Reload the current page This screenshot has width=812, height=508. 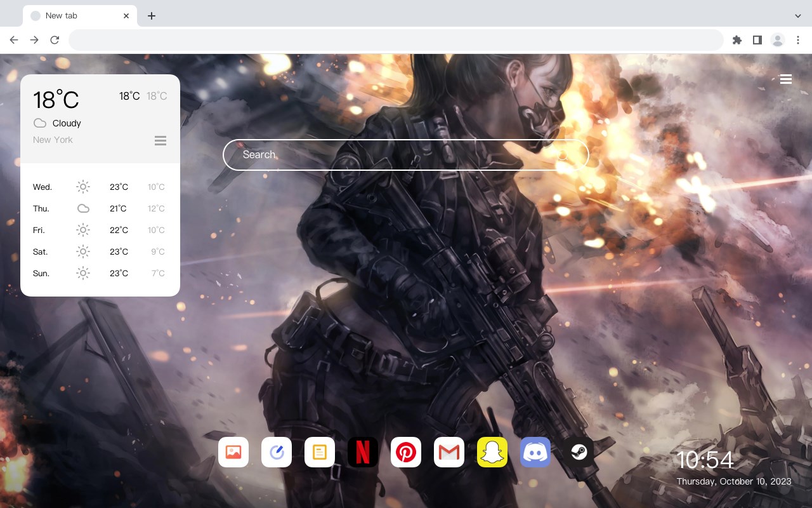55,40
